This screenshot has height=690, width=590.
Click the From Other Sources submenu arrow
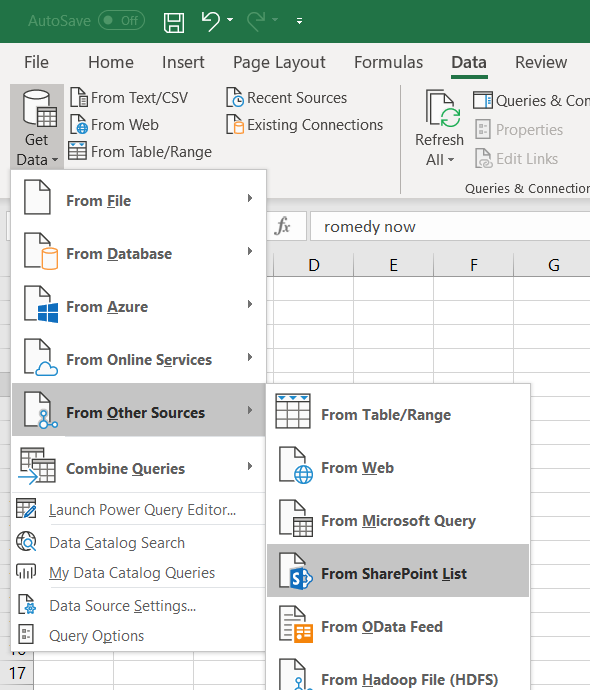[250, 410]
